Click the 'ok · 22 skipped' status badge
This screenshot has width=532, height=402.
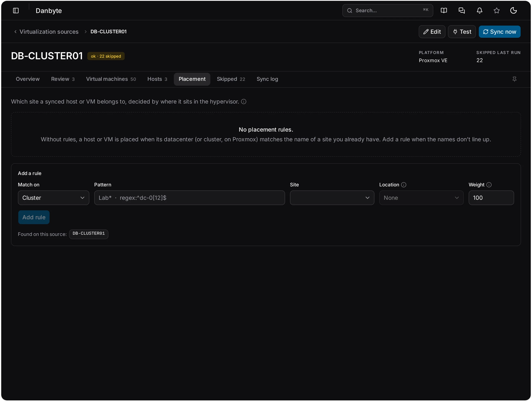(x=106, y=56)
